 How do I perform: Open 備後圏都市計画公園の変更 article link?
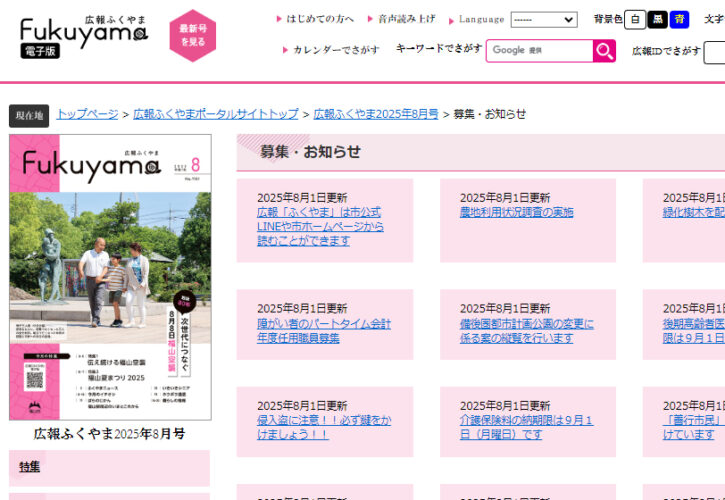(527, 331)
